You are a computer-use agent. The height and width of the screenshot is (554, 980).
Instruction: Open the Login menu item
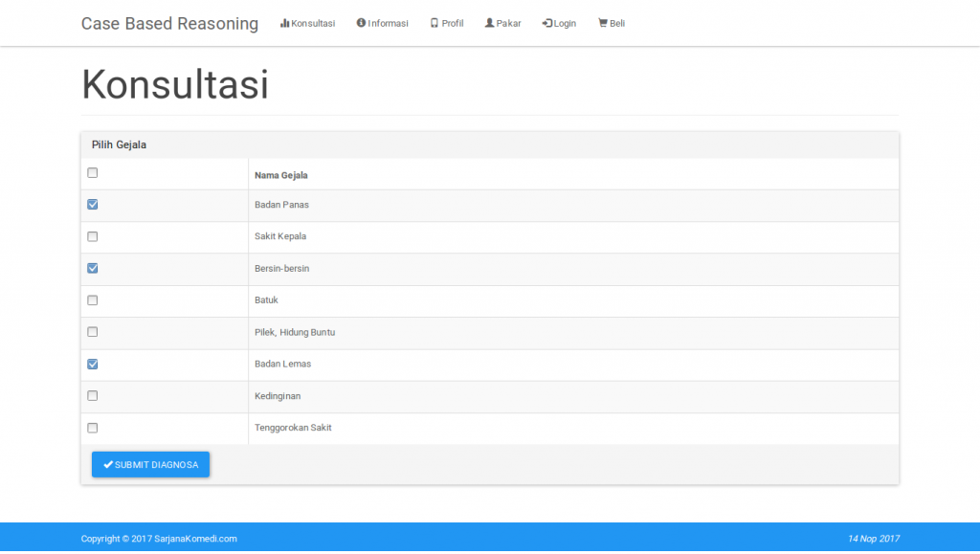pyautogui.click(x=559, y=23)
